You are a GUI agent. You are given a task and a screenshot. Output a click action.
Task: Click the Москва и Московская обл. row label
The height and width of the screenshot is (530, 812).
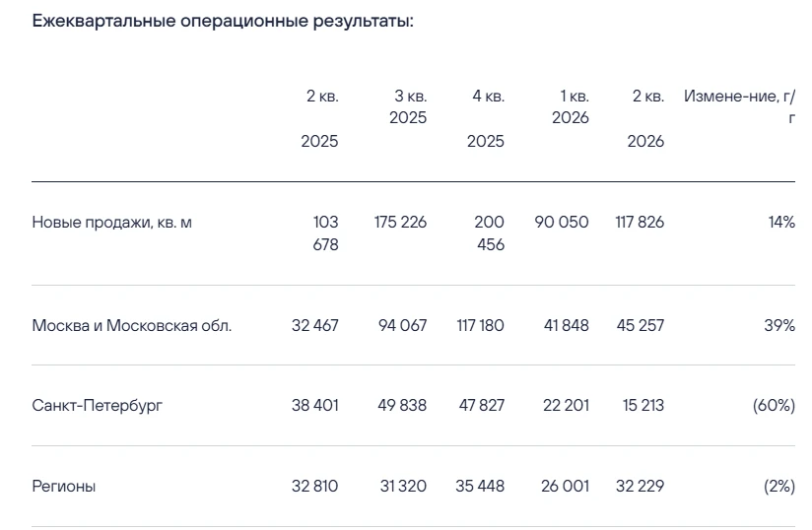pos(131,325)
